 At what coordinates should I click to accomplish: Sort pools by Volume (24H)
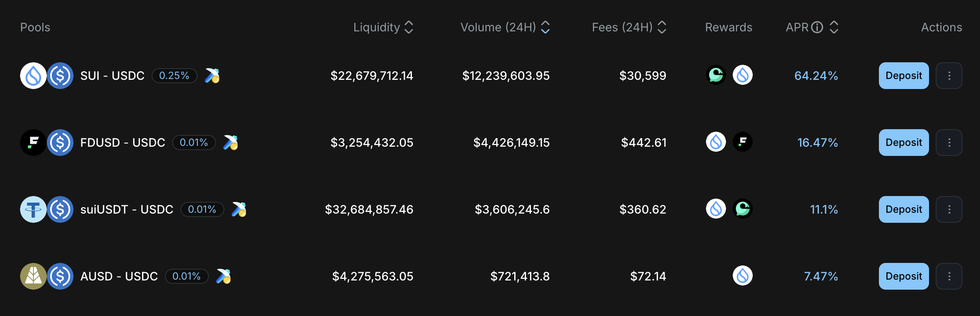click(x=545, y=27)
